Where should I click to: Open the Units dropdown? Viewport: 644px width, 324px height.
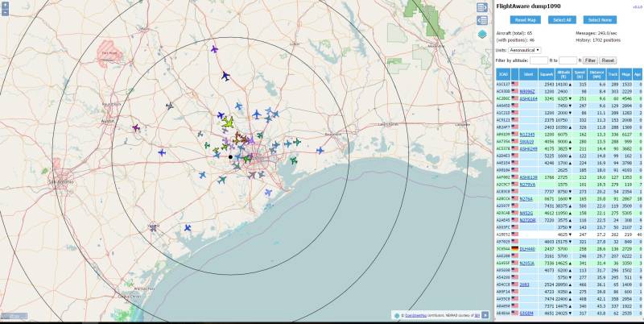click(525, 50)
